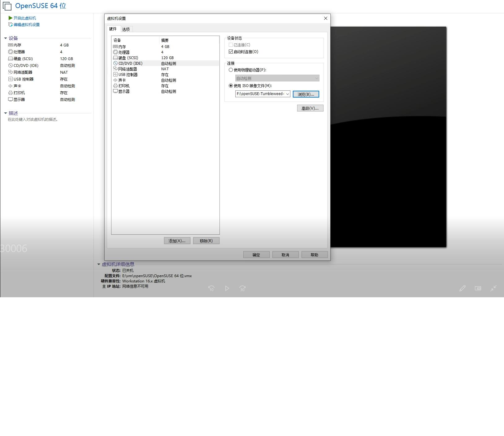
Task: Click the edit virtual machine settings icon
Action: click(x=11, y=24)
